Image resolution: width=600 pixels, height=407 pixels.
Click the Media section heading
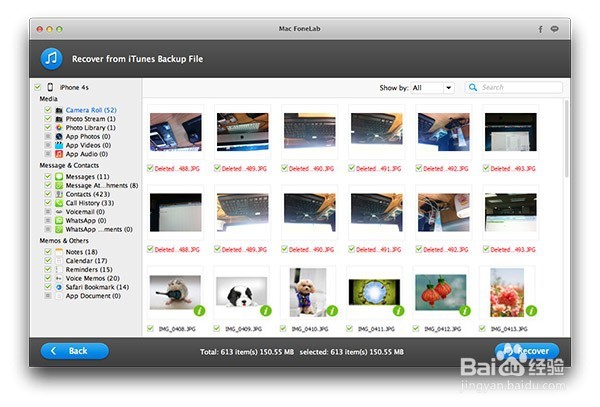(49, 99)
